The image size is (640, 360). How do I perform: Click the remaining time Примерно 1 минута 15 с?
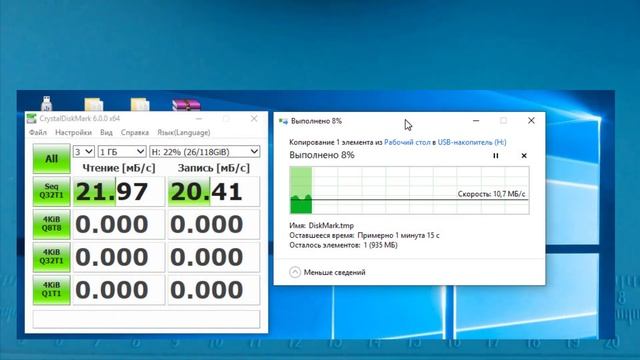pyautogui.click(x=398, y=236)
